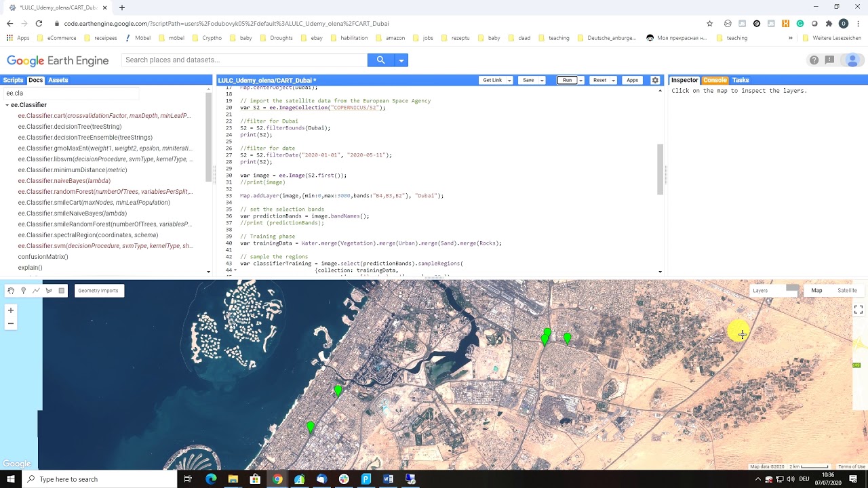Screen dimensions: 868x488
Task: Open ee.Classifier.minimumDistance doc entry
Action: click(73, 170)
